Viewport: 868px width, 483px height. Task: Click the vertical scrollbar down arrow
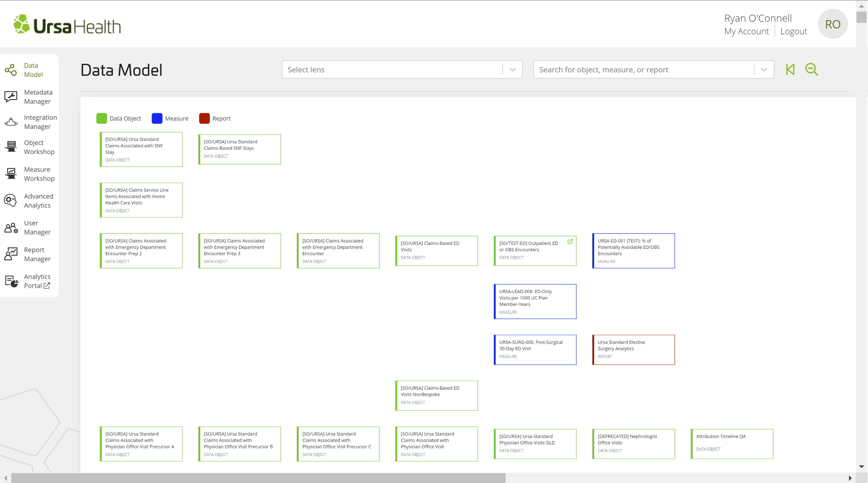click(x=862, y=466)
